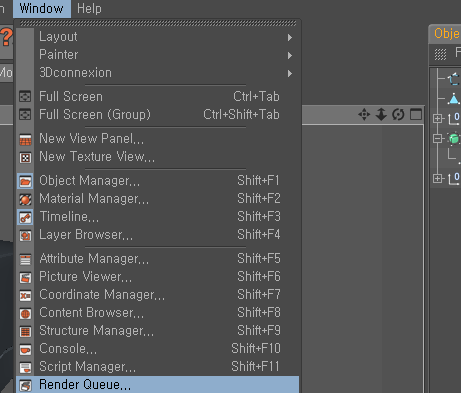
Task: Expand the Painter submenu
Action: [158, 55]
